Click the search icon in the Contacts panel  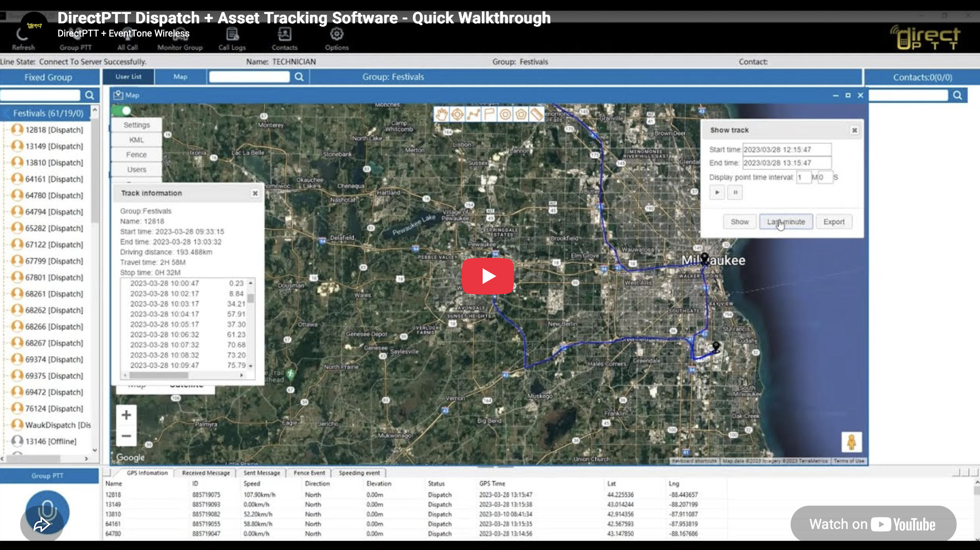pos(957,95)
